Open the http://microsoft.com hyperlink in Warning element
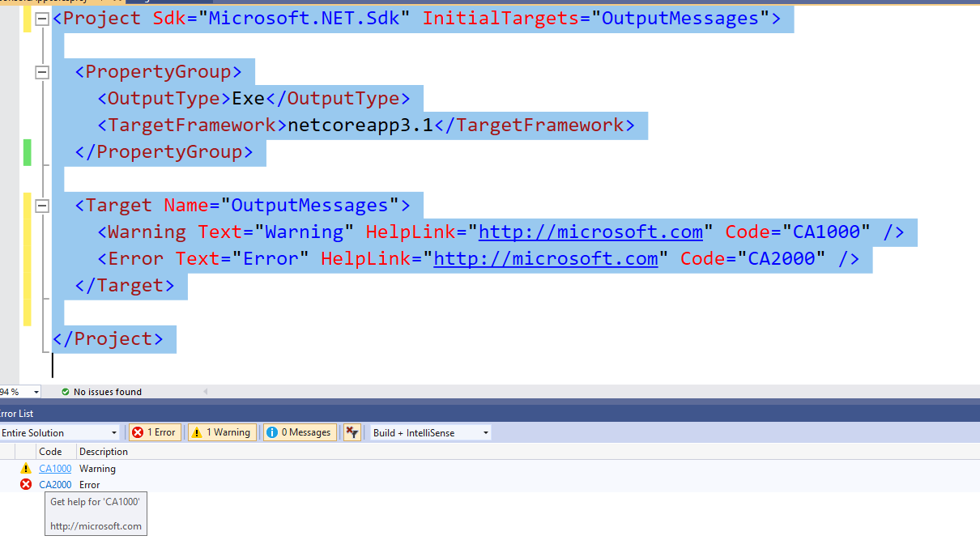The height and width of the screenshot is (540, 980). (x=590, y=232)
